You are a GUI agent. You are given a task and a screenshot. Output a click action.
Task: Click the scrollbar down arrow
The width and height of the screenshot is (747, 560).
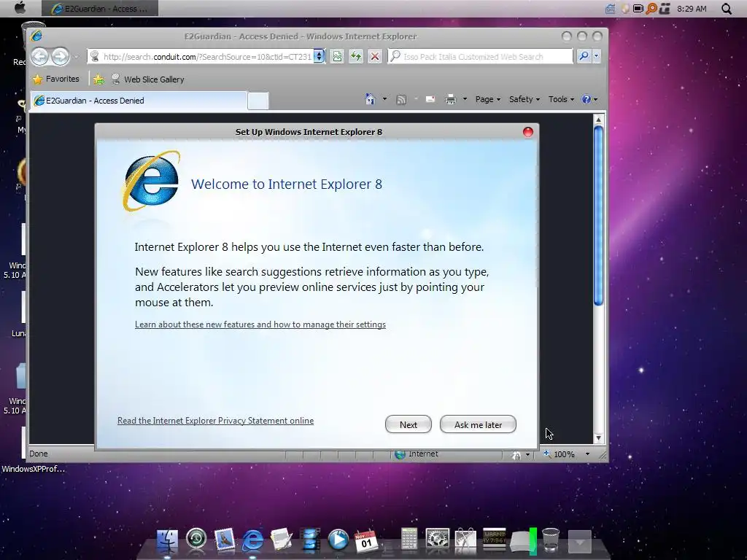click(x=598, y=437)
